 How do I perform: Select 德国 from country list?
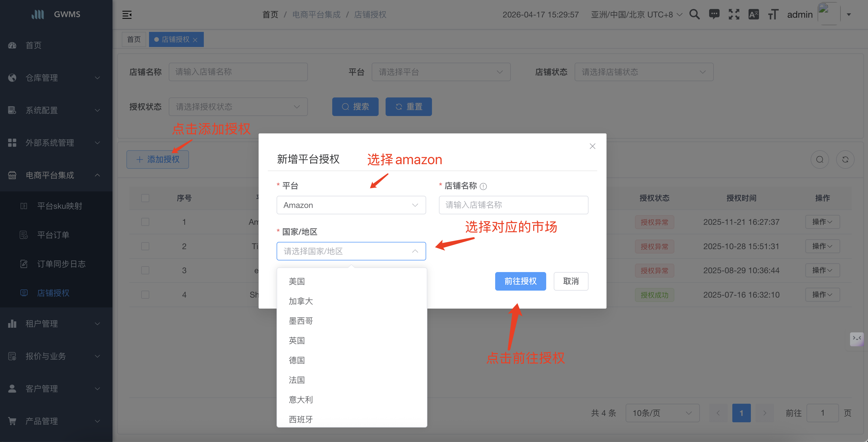352,361
